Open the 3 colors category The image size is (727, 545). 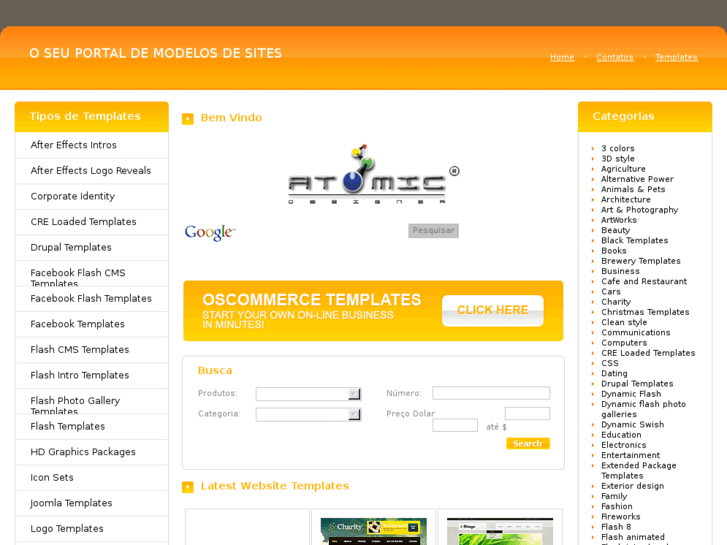coord(618,148)
